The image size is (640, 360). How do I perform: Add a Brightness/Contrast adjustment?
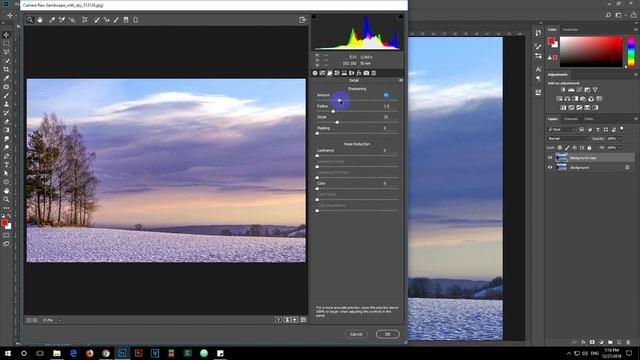pos(563,90)
